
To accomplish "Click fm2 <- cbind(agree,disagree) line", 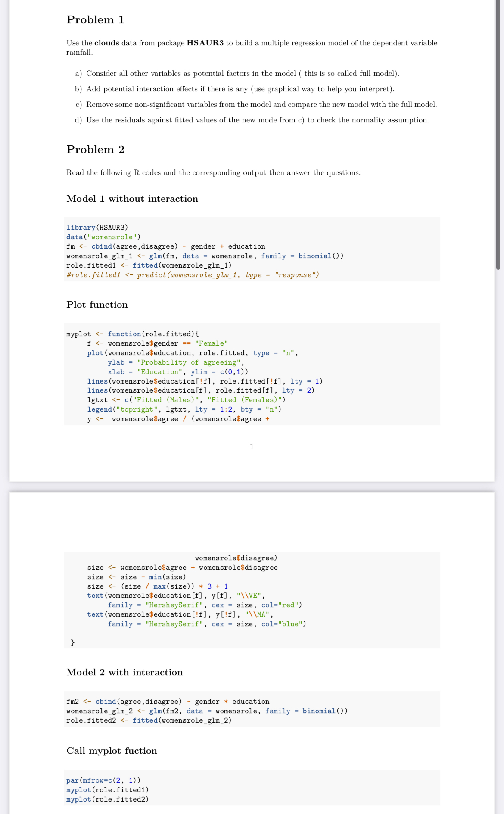I will pos(168,702).
